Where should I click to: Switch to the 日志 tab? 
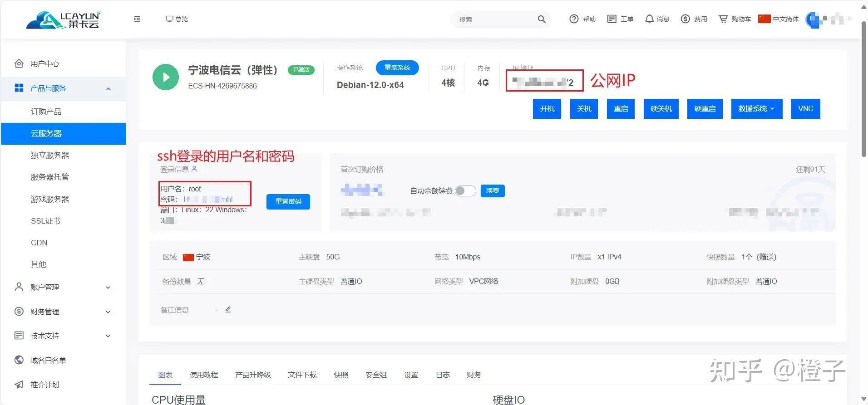(x=443, y=375)
